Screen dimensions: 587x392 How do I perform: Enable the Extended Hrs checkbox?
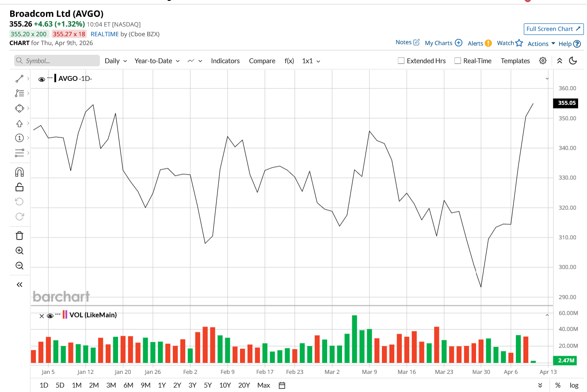(x=401, y=61)
